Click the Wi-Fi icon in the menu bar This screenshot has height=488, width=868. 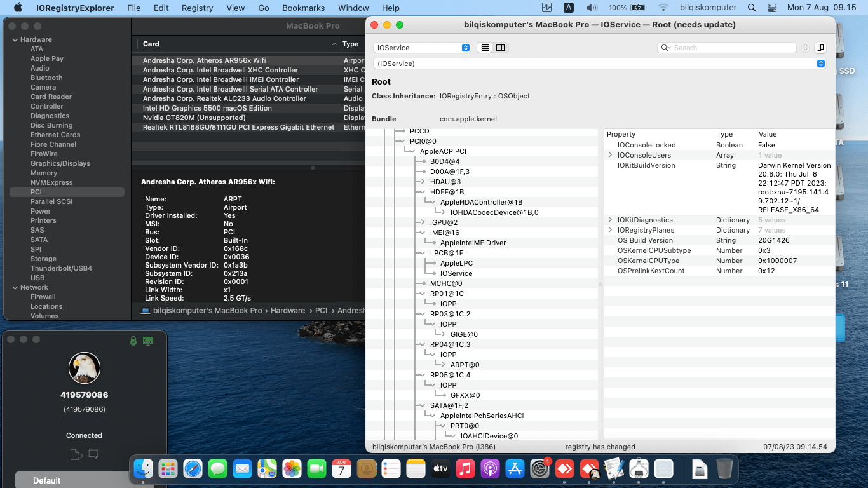[663, 8]
